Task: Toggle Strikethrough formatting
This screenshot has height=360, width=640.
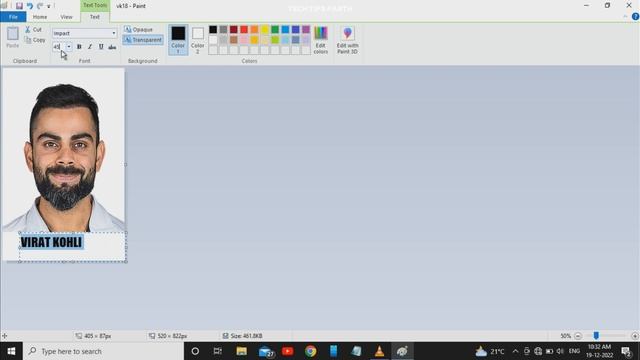Action: [112, 47]
